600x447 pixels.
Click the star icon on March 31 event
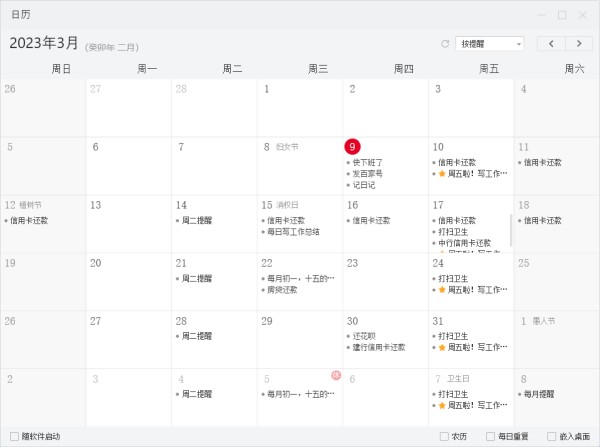coord(442,347)
